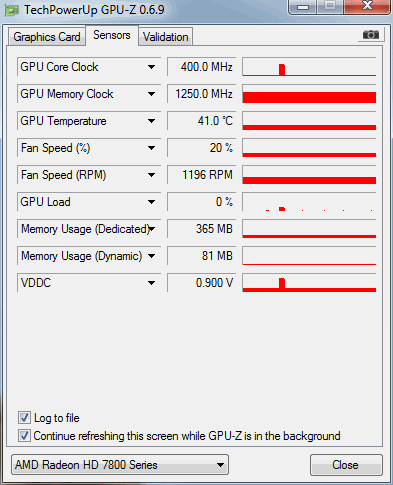
Task: Disable continue refreshing in background checkbox
Action: pyautogui.click(x=24, y=436)
